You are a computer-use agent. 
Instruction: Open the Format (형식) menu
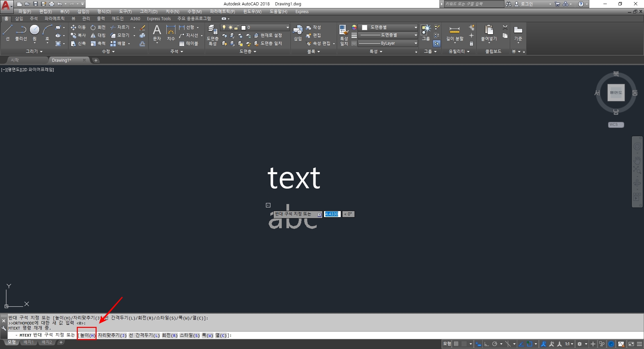[104, 12]
